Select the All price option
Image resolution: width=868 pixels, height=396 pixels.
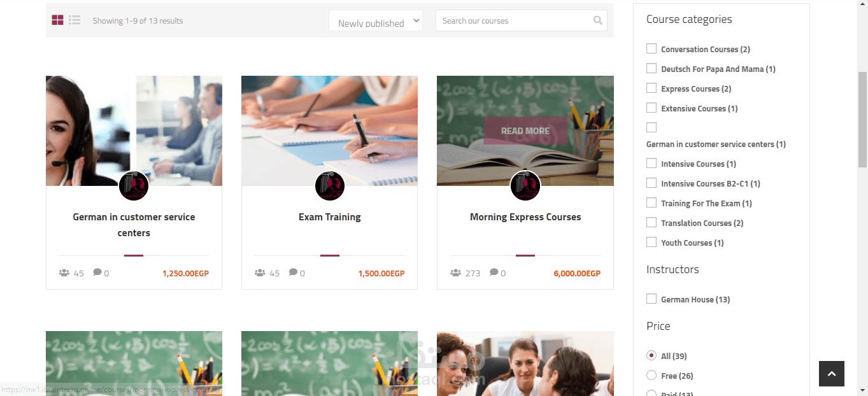651,355
